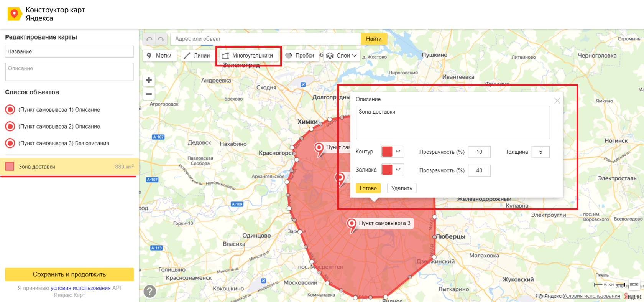
Task: Click the fill transparency field with 40
Action: (479, 170)
